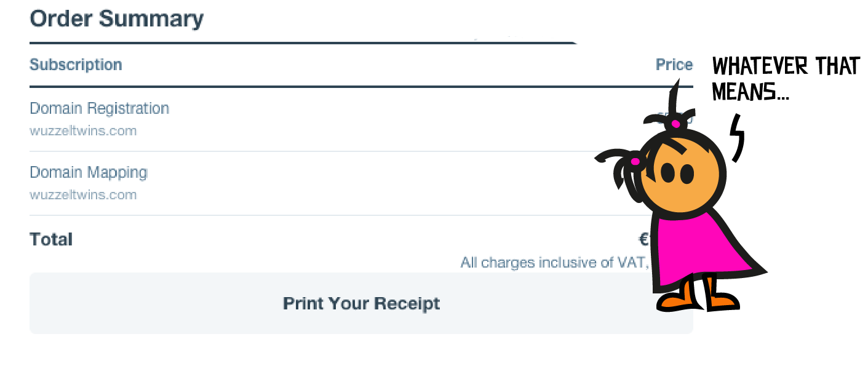Click the Order Summary heading

(x=116, y=19)
